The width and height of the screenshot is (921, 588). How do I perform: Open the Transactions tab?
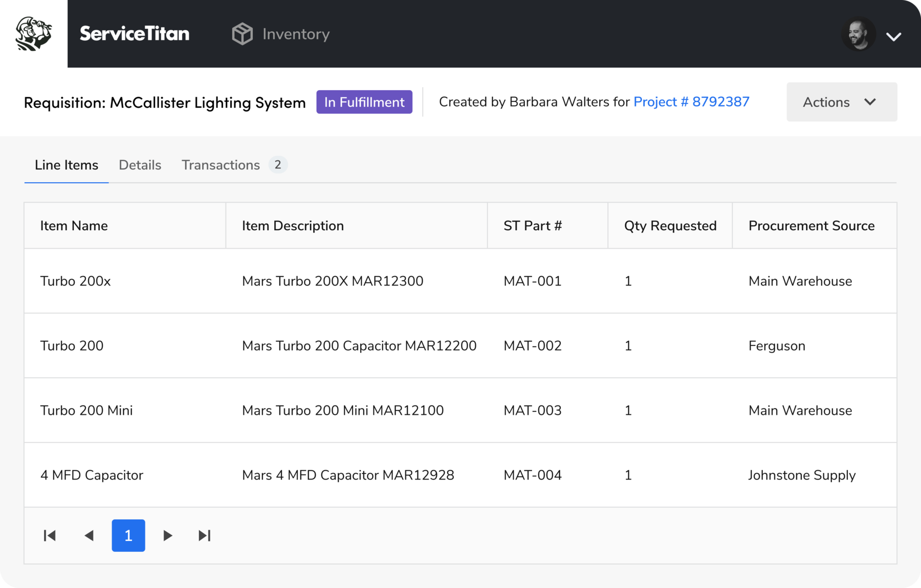221,165
